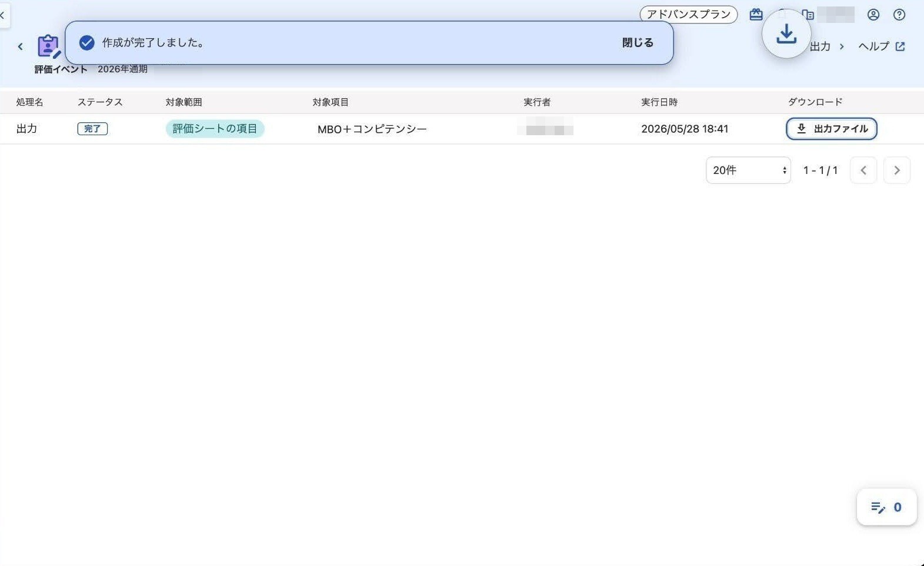924x566 pixels.
Task: Click the 対象範囲 column header
Action: (184, 102)
